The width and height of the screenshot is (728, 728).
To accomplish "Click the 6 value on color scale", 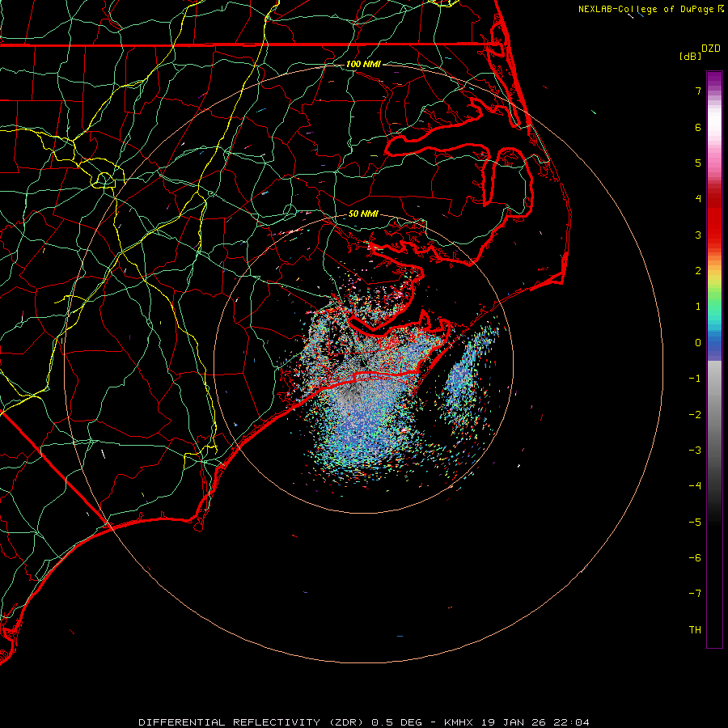I will pyautogui.click(x=698, y=127).
